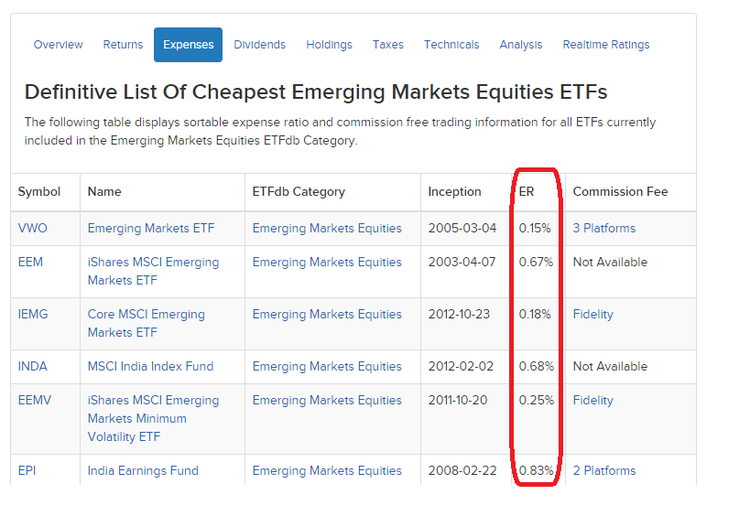Open the EEM ticker link

click(x=32, y=262)
